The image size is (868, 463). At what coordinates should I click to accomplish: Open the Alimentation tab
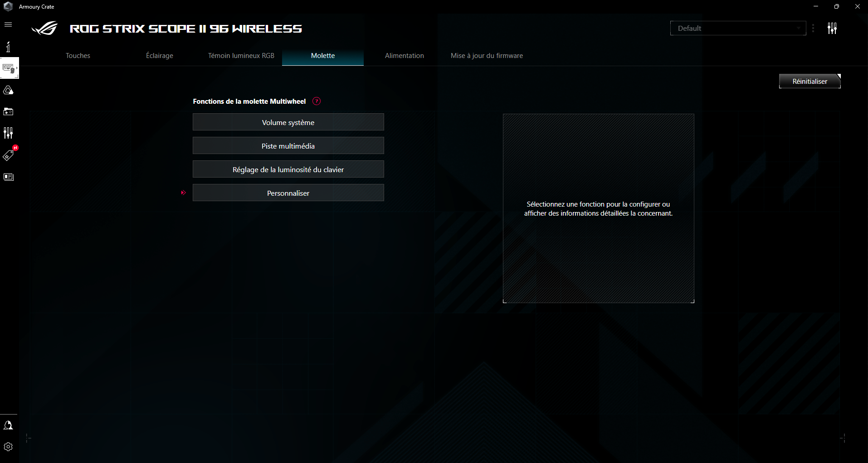pyautogui.click(x=405, y=56)
